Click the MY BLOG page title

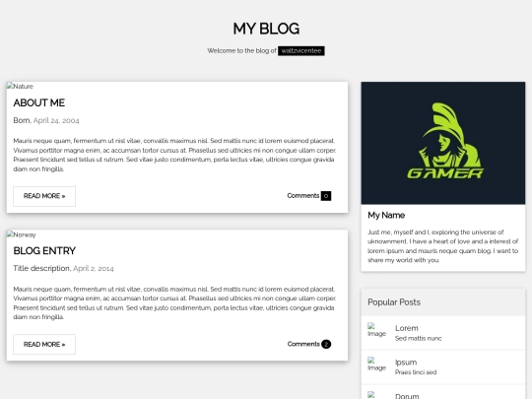[x=266, y=29]
